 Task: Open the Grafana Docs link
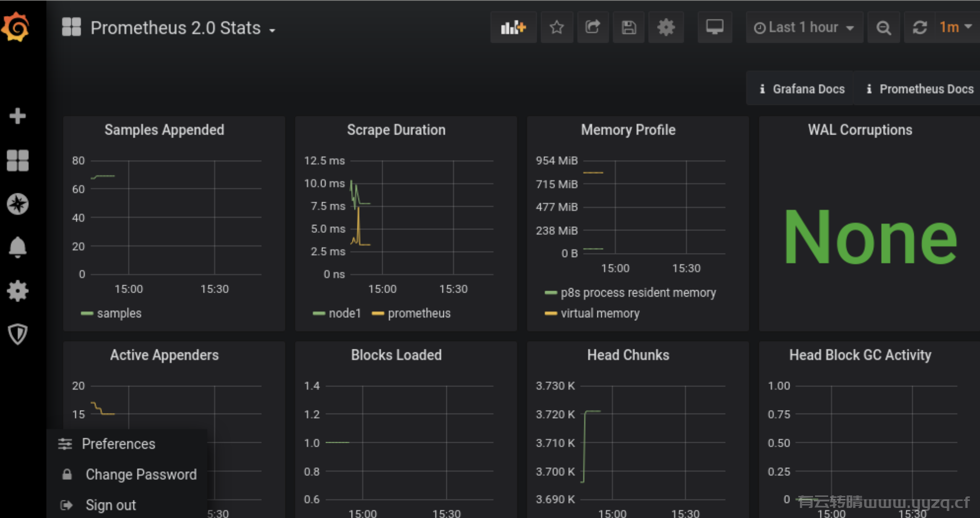tap(800, 89)
